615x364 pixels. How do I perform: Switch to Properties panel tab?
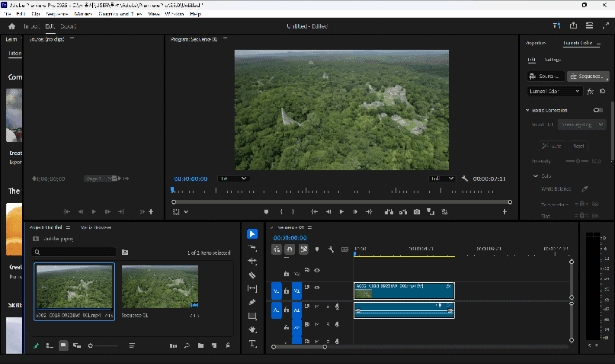[535, 43]
